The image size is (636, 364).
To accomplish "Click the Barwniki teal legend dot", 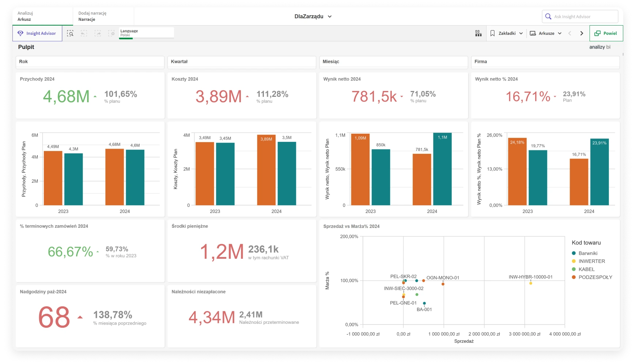I will click(574, 253).
